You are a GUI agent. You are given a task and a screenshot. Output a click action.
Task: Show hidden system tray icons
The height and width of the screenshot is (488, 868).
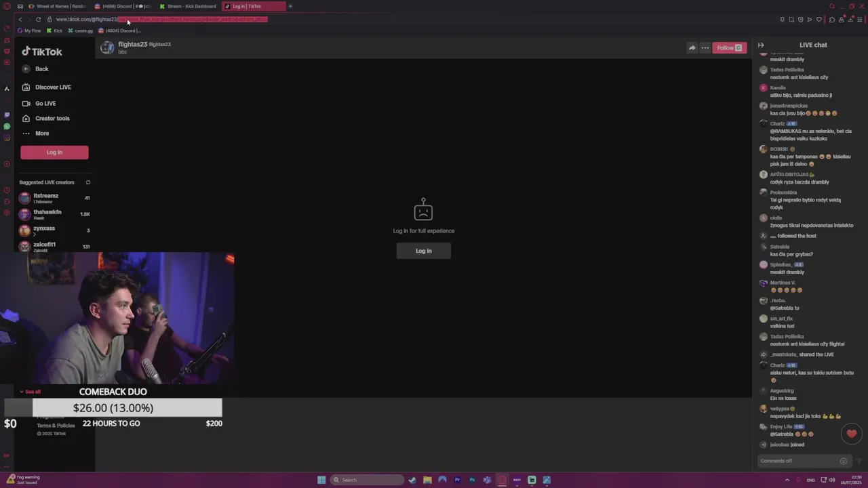787,480
